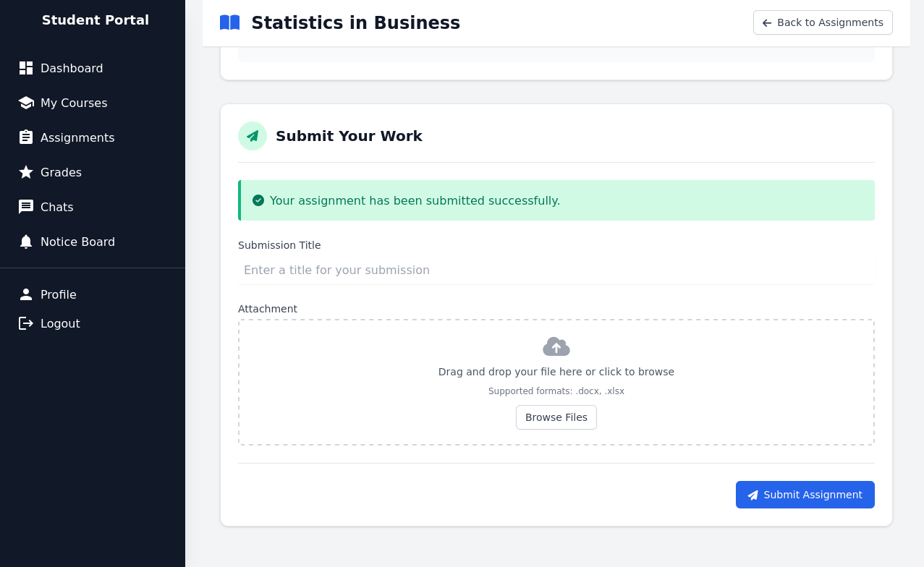Focus the Submission Title input field
The width and height of the screenshot is (924, 567).
tap(556, 270)
